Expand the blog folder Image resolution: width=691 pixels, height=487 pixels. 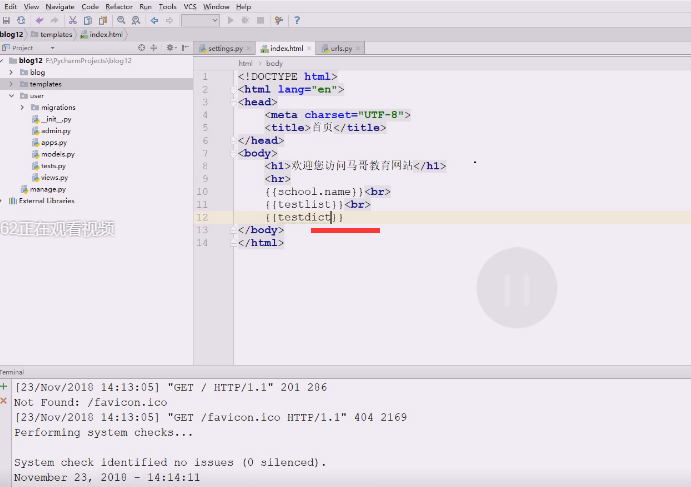11,72
